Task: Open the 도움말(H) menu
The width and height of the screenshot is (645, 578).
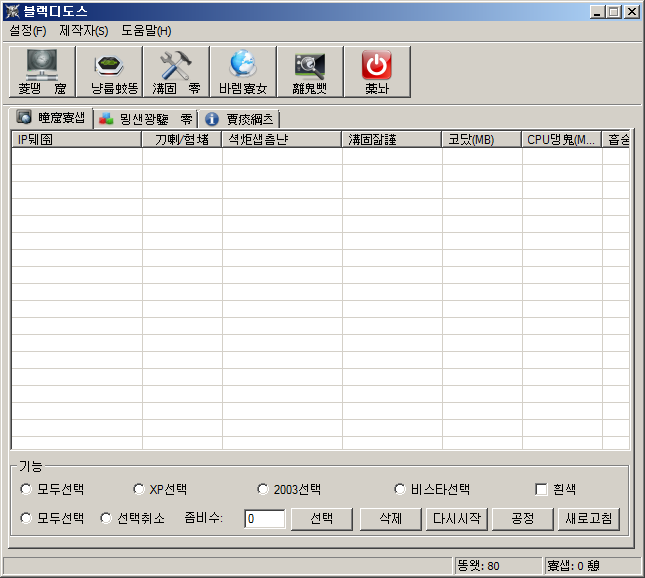Action: [x=146, y=31]
